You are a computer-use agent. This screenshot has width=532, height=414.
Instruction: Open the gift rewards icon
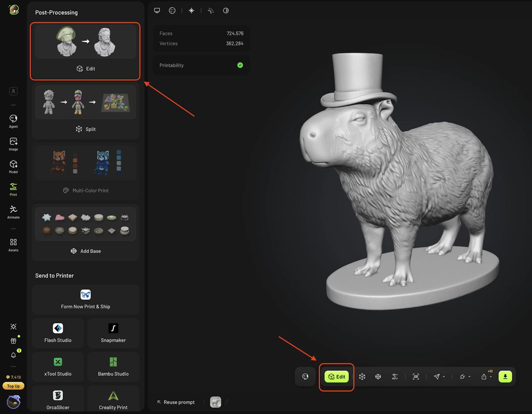pyautogui.click(x=13, y=341)
